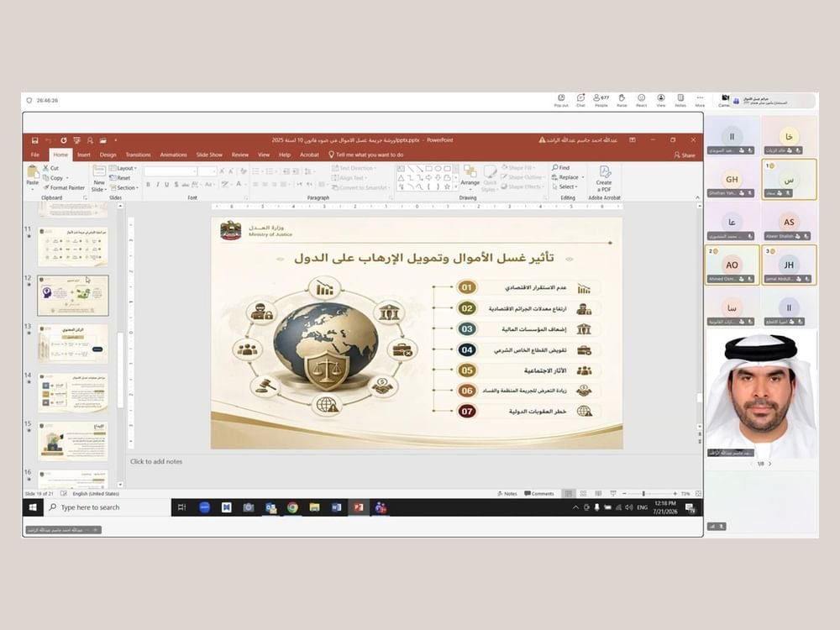Switch to the Design tab
840x630 pixels.
coord(108,155)
